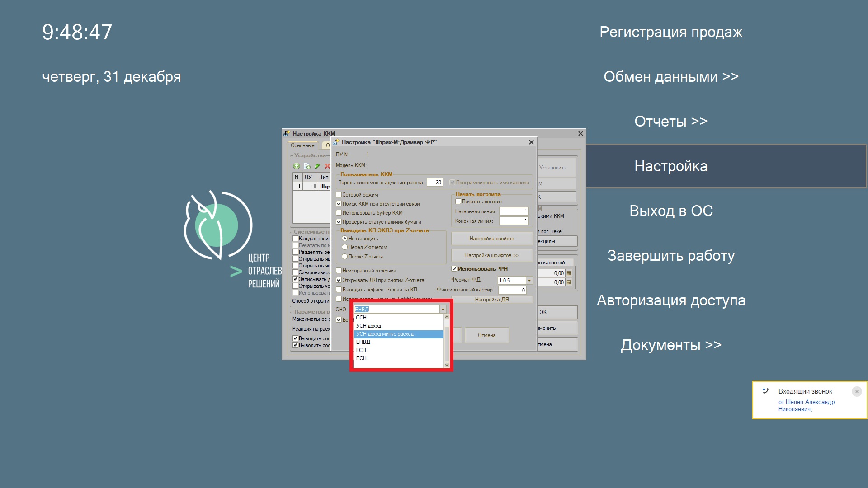
Task: Click OK in the Настройка ККМ window
Action: [x=557, y=312]
